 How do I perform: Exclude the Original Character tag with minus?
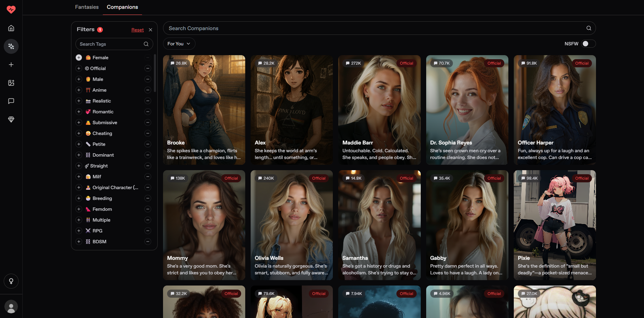click(x=148, y=187)
